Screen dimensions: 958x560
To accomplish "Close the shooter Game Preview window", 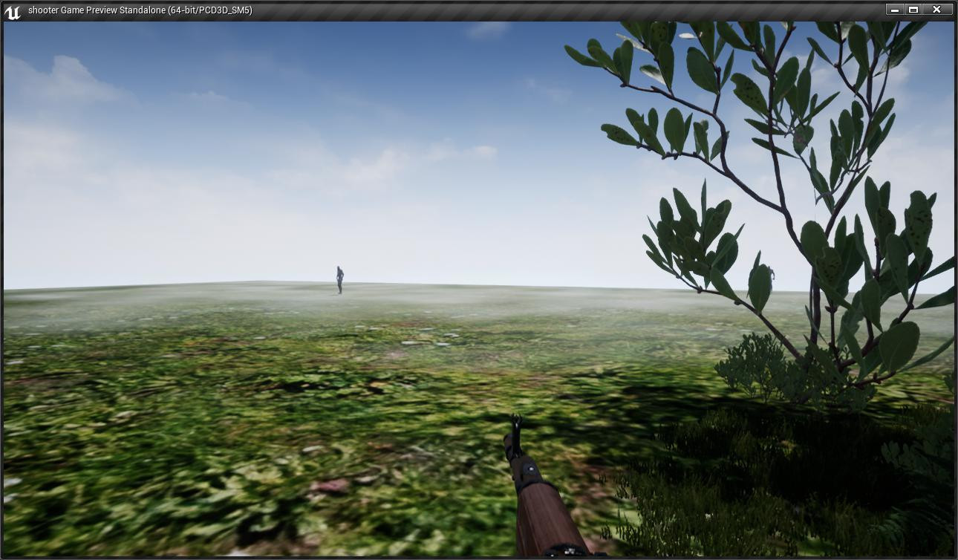I will tap(937, 10).
